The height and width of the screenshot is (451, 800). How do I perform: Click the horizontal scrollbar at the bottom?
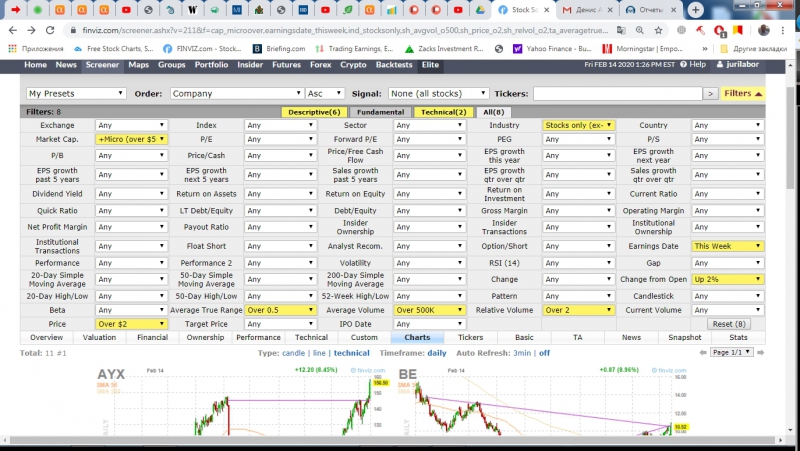[x=393, y=440]
